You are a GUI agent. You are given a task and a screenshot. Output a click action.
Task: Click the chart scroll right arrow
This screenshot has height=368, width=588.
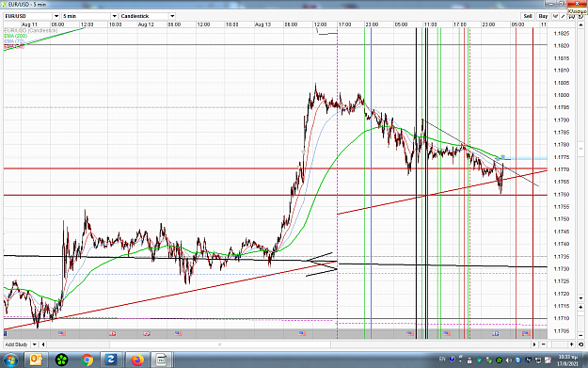534,344
